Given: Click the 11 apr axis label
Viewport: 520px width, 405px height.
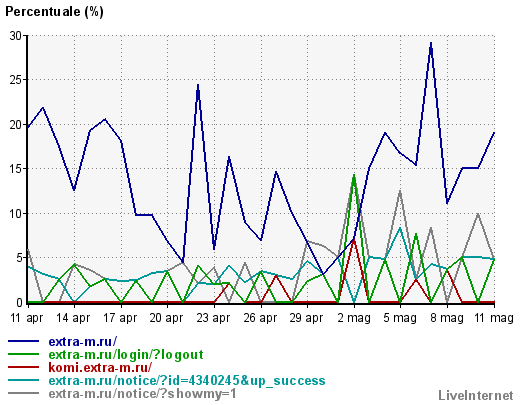Looking at the screenshot, I should [x=26, y=318].
